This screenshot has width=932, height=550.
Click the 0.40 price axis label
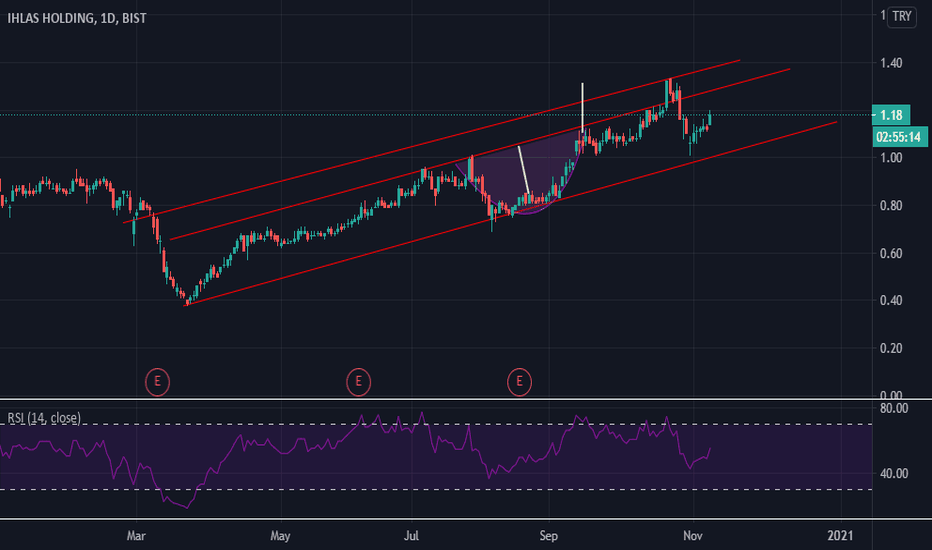891,300
